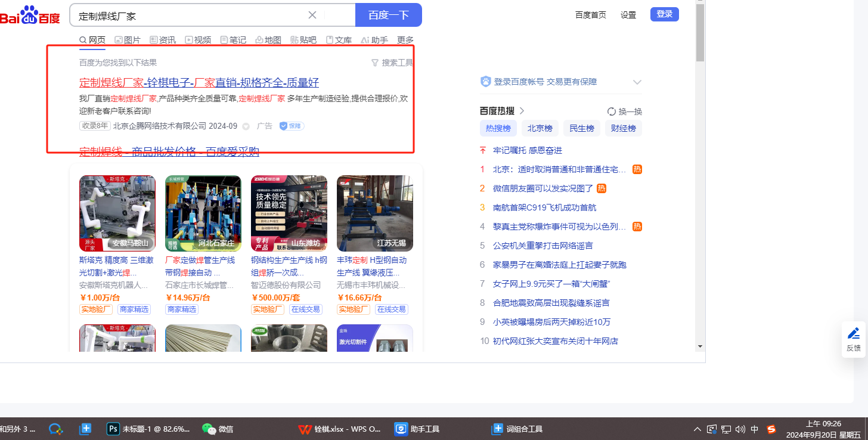Switch to the 民生榜 tab

click(582, 128)
